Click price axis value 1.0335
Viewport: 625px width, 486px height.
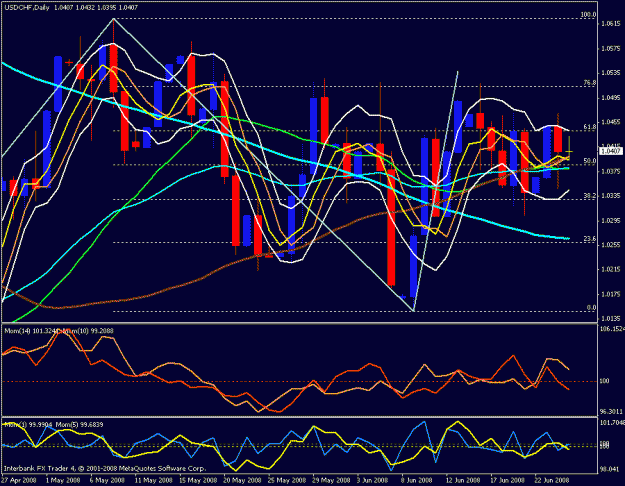(x=611, y=196)
